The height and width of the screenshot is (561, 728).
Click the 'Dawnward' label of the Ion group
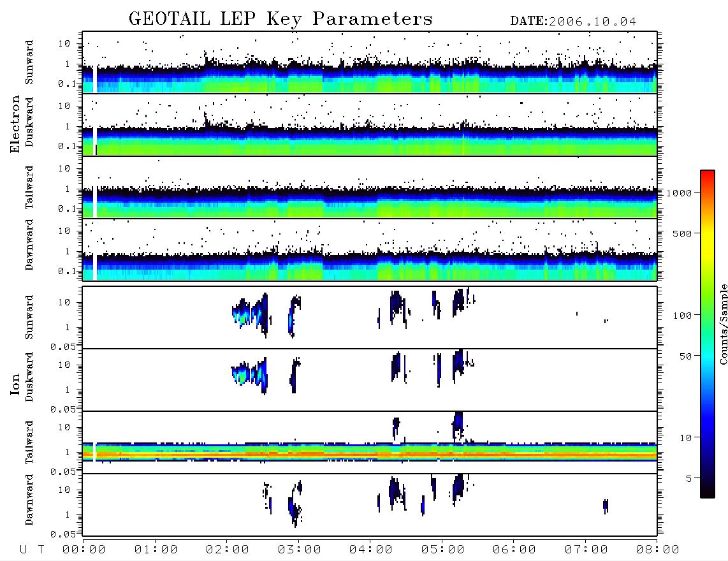pyautogui.click(x=29, y=500)
